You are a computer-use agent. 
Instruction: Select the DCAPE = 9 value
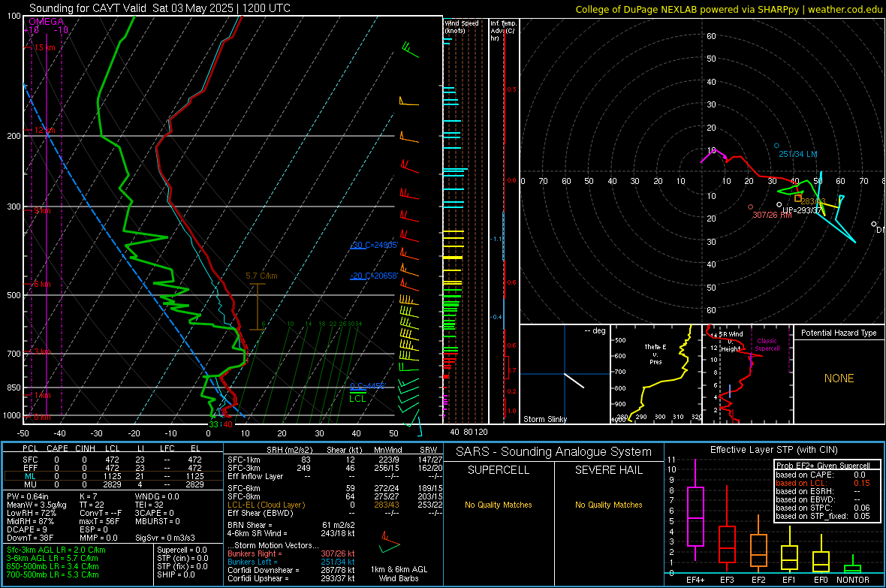coord(27,529)
